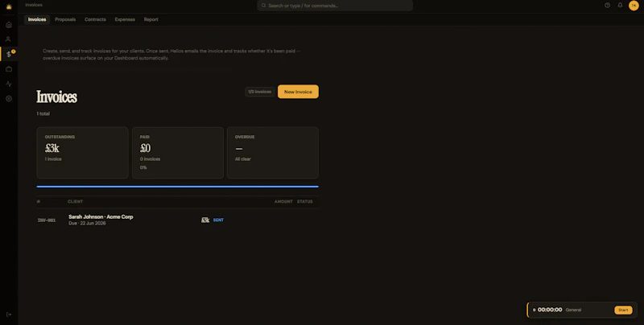Open the Home icon in the sidebar
Screen dimensions: 644x325
[x=9, y=25]
